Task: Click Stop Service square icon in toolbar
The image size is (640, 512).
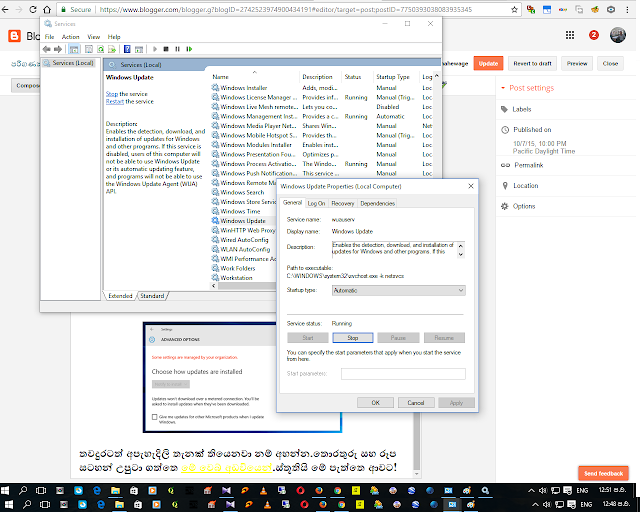Action: click(166, 49)
